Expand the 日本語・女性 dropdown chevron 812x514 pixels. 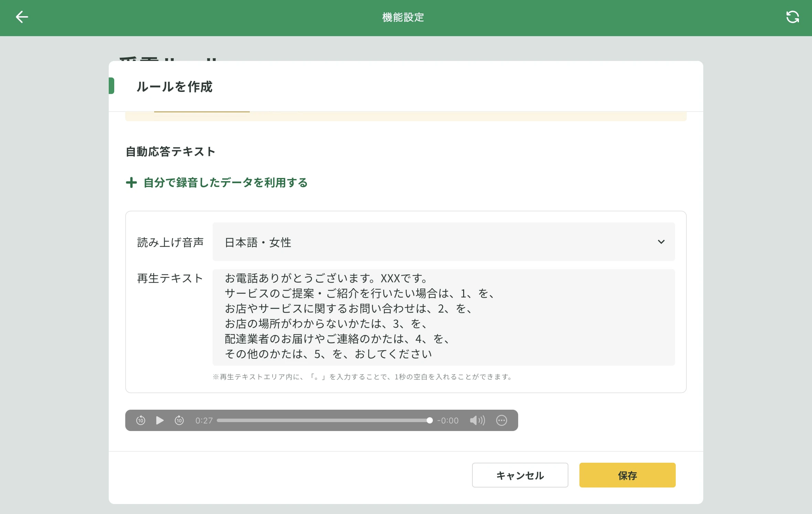click(x=661, y=242)
